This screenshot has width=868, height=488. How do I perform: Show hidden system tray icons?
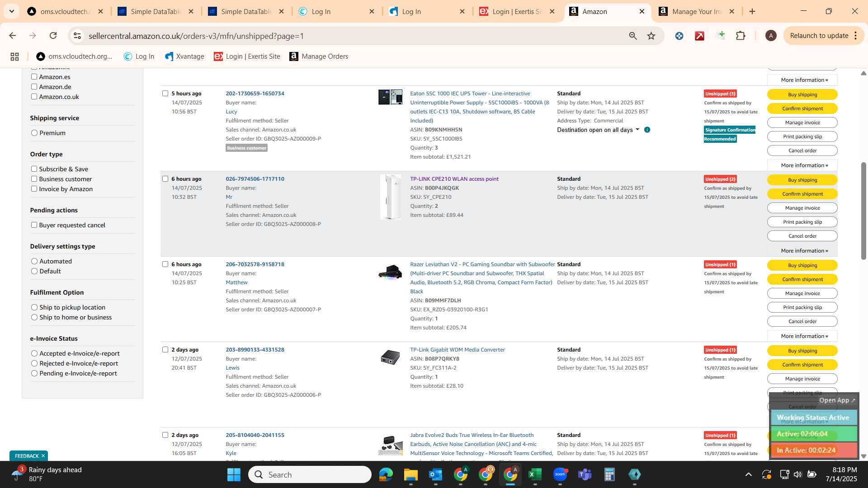748,474
